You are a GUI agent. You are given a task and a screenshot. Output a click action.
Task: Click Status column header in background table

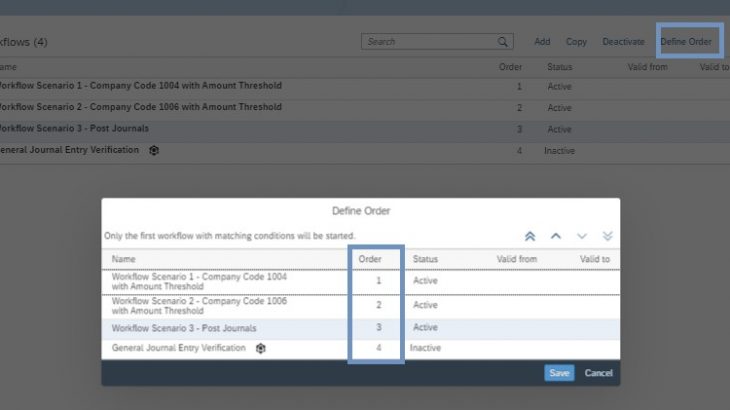[x=560, y=67]
